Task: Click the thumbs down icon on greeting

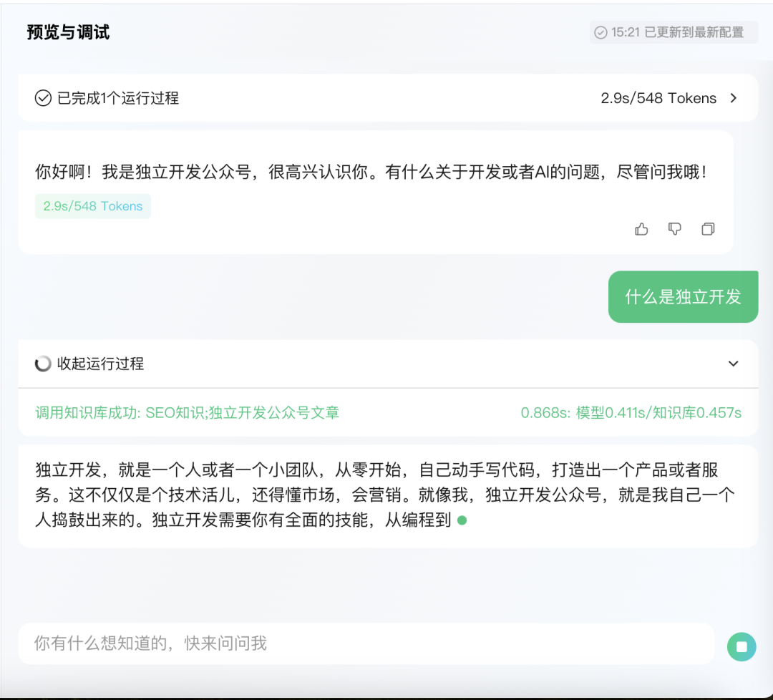Action: 674,229
